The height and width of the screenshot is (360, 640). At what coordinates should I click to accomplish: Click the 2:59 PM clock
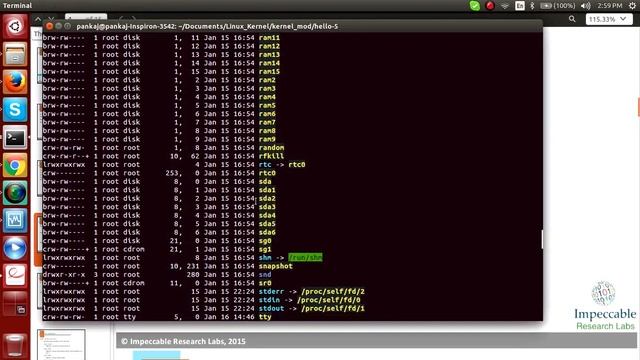click(609, 6)
